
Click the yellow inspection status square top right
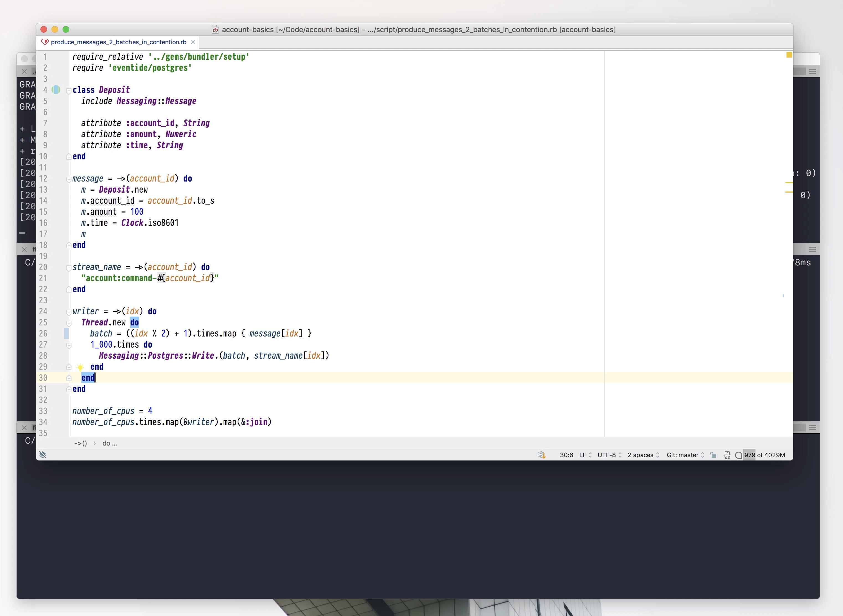pos(789,55)
